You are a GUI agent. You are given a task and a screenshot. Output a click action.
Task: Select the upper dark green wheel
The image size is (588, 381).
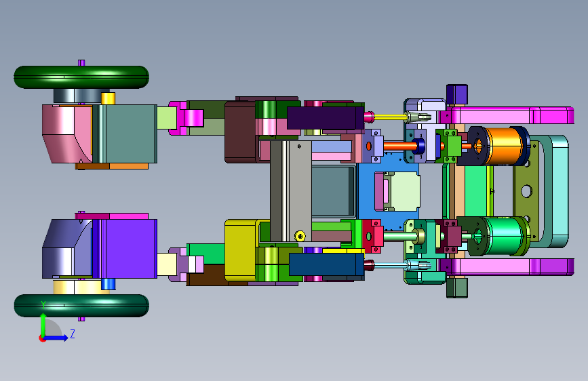click(81, 77)
